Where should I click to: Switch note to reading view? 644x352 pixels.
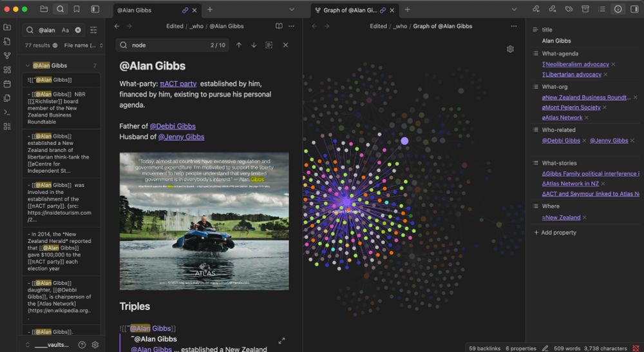tap(279, 26)
